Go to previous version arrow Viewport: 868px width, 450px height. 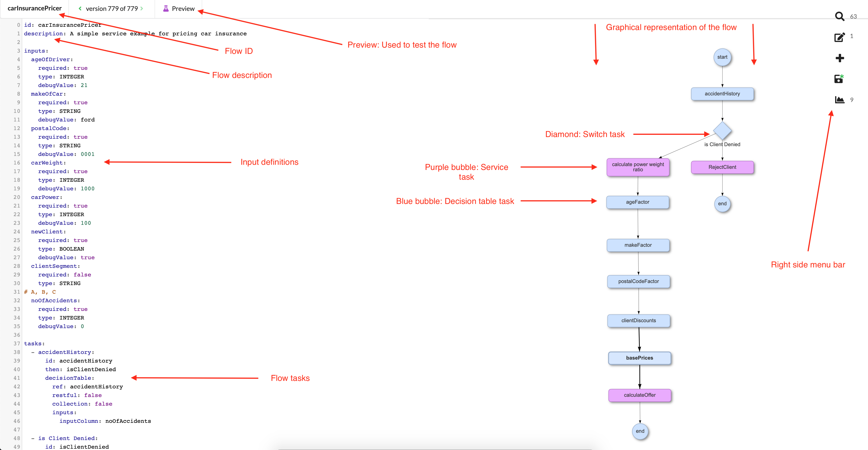pyautogui.click(x=80, y=8)
